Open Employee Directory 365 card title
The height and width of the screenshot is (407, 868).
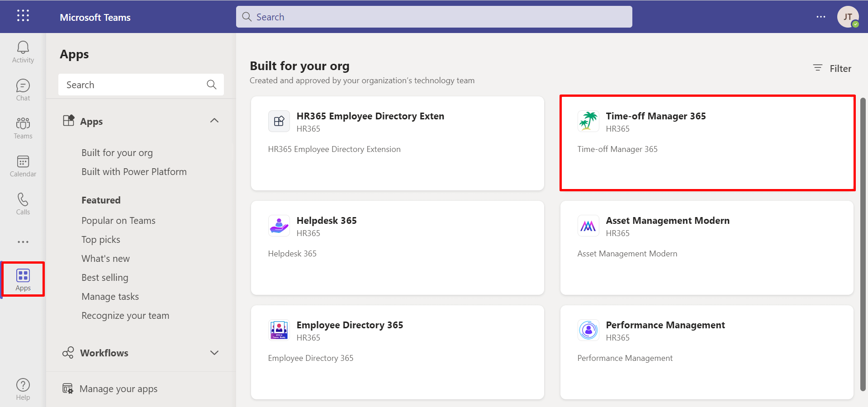[350, 325]
